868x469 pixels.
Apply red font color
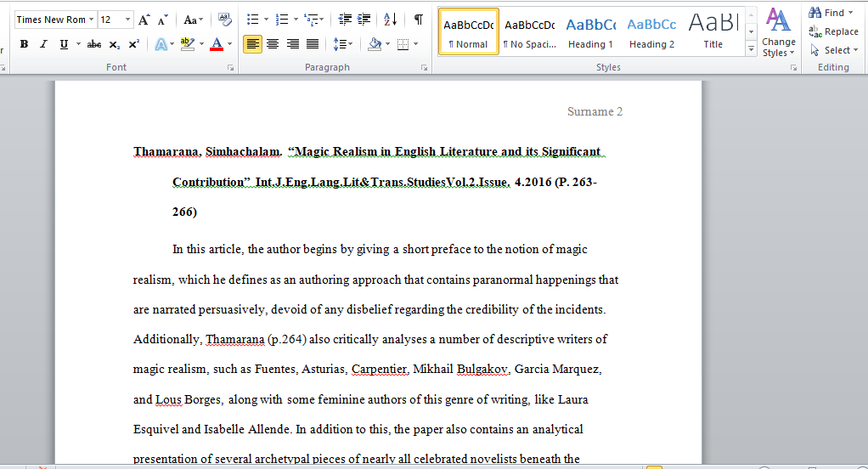pos(217,44)
